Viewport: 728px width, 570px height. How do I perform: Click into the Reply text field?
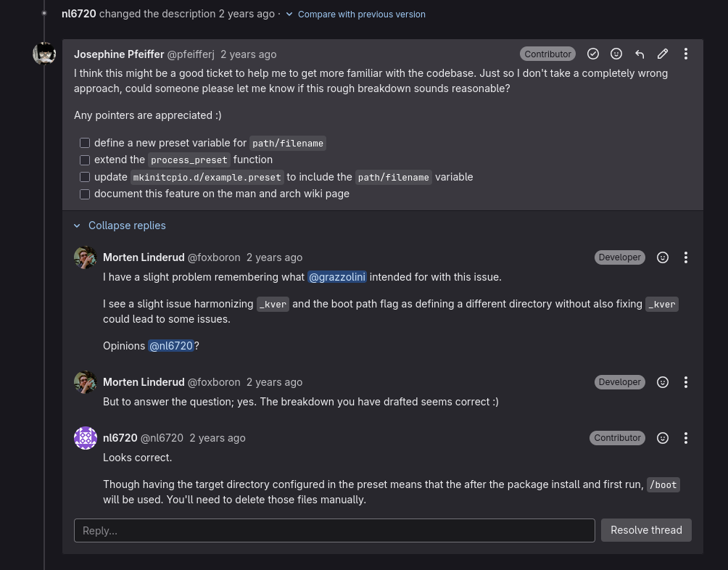(334, 530)
